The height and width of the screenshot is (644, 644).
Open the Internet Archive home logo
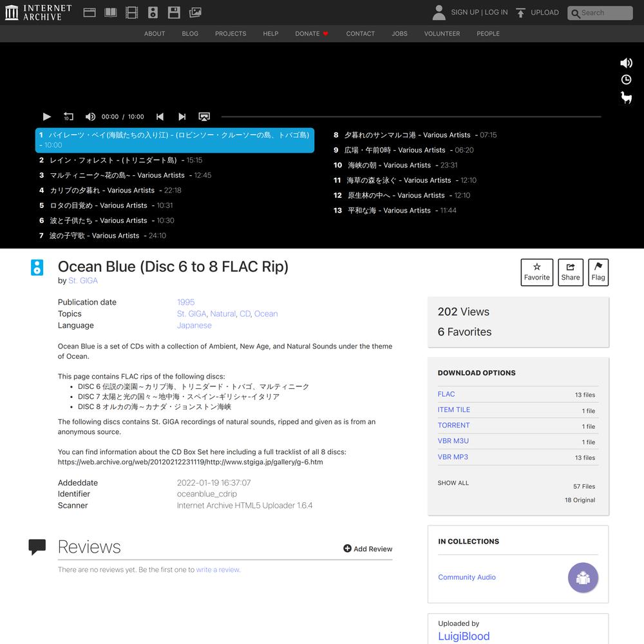click(38, 12)
